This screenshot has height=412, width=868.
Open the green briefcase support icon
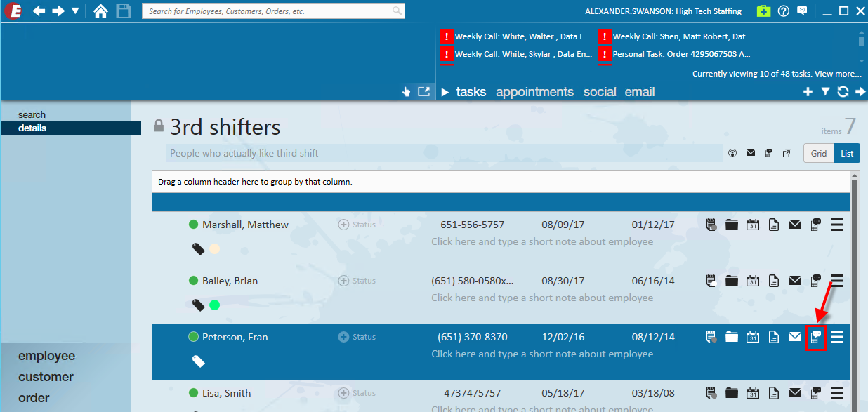tap(764, 11)
